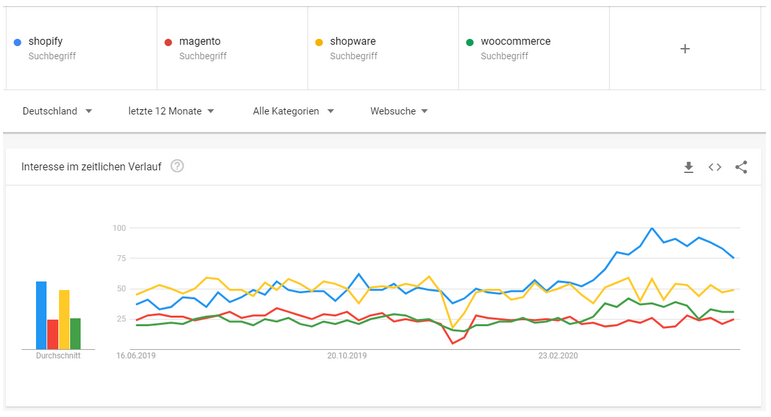Expand the letzte 12 Monate time range
Screen dimensions: 771x417
click(x=171, y=111)
